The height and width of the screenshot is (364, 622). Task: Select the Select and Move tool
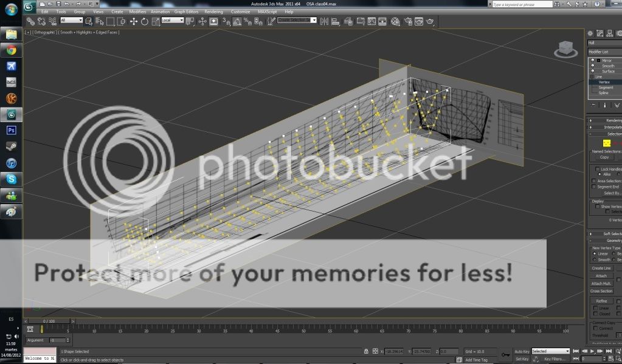[134, 21]
